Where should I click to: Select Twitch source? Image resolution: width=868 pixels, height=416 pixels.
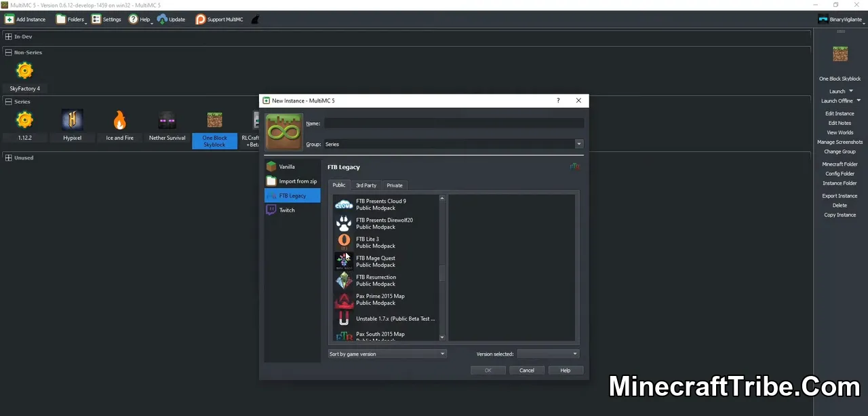pos(292,210)
